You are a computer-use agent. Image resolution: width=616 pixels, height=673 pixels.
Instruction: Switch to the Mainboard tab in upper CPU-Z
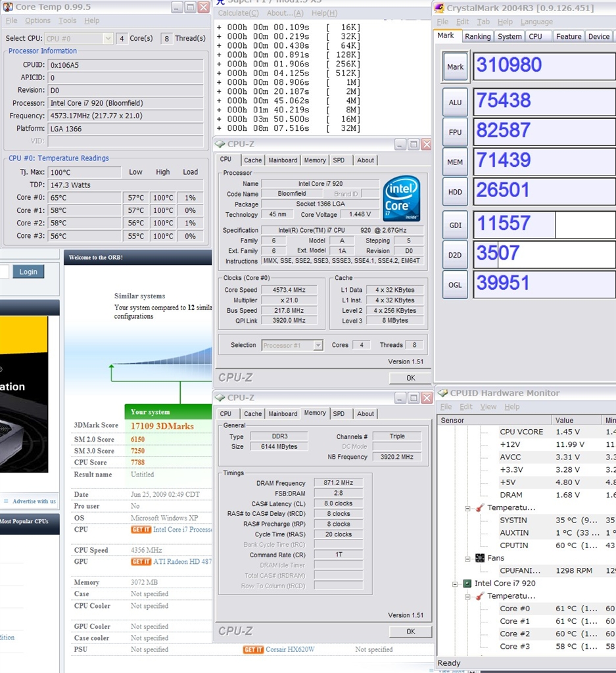tap(283, 160)
